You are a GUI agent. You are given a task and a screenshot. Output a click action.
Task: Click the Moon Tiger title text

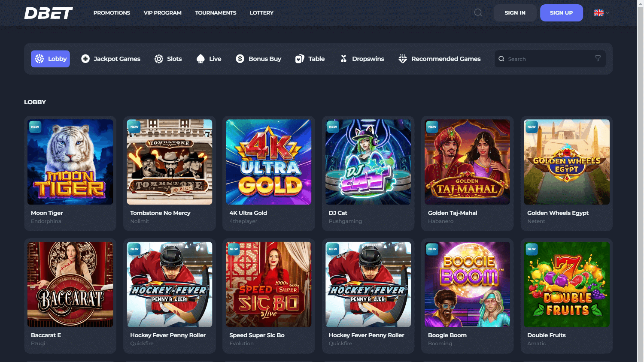pos(47,213)
